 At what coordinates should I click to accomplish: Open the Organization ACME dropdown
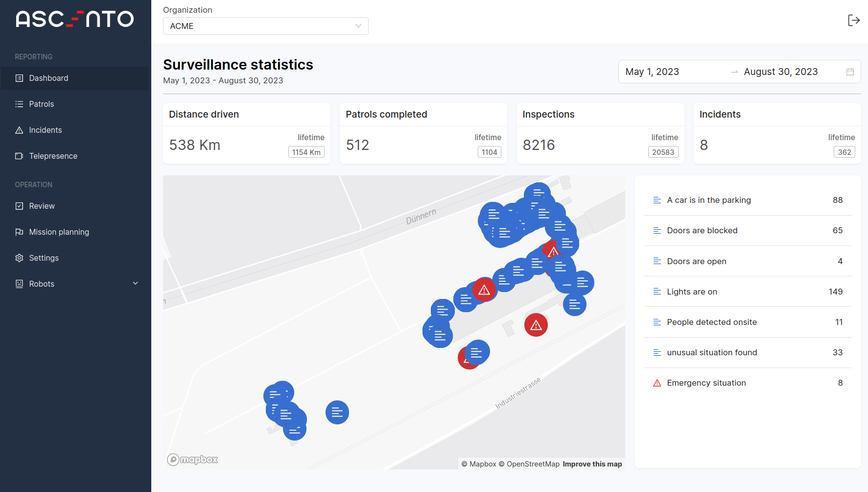[x=265, y=26]
